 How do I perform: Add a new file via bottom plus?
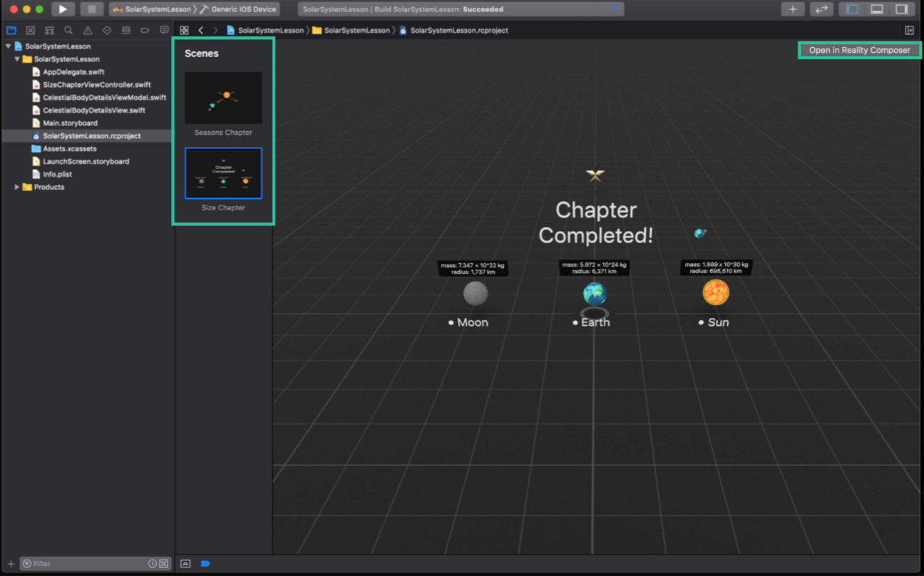[x=11, y=564]
